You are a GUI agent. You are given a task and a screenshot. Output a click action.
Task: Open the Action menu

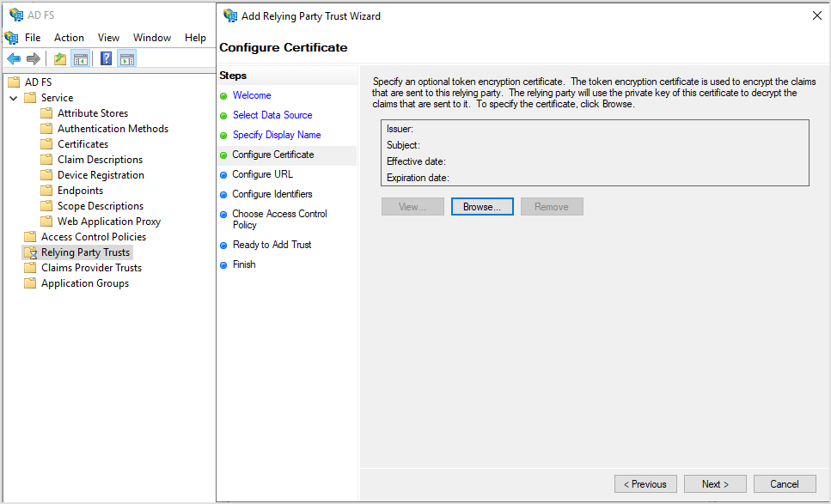tap(69, 37)
